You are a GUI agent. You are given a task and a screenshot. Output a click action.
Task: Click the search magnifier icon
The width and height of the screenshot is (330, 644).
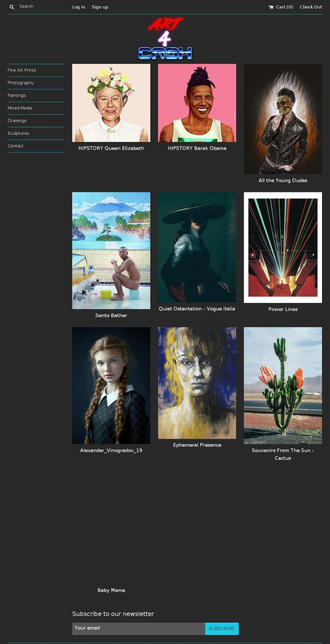coord(12,7)
